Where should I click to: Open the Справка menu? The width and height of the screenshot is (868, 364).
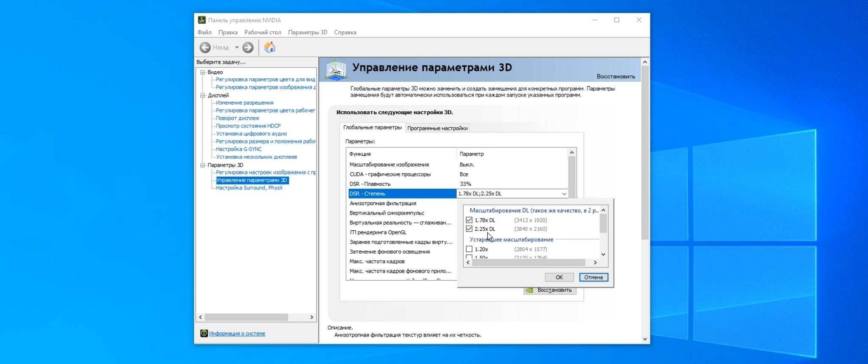[345, 32]
